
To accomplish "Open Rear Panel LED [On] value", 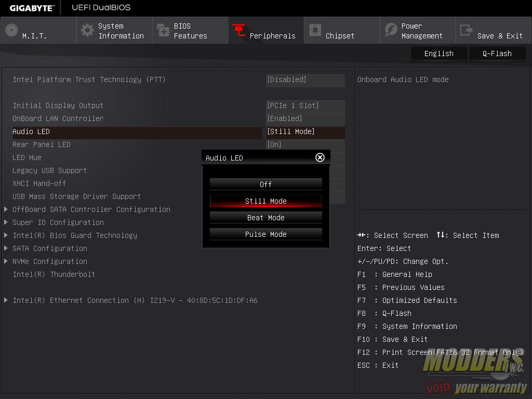I will coord(305,144).
